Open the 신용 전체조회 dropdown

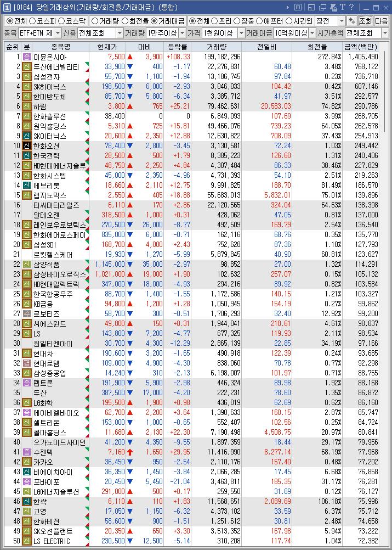click(120, 33)
